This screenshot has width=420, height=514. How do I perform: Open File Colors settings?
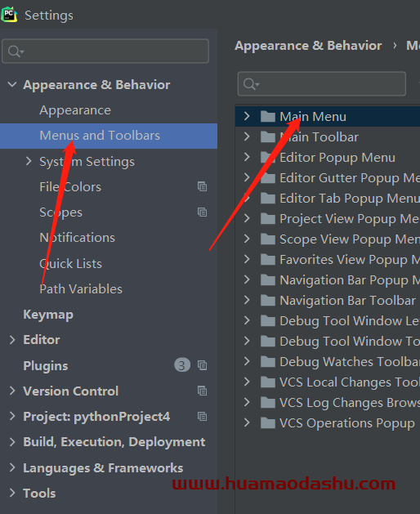tap(70, 187)
